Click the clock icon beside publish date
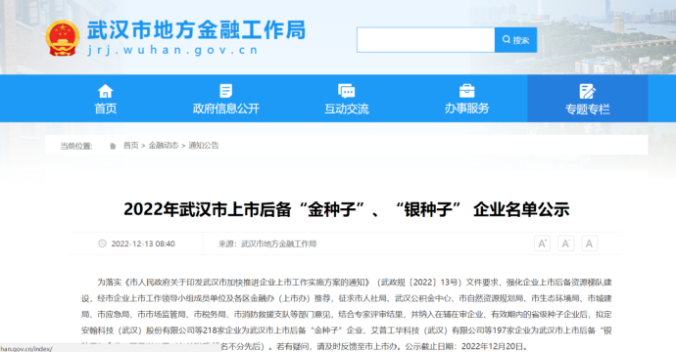 pyautogui.click(x=102, y=244)
